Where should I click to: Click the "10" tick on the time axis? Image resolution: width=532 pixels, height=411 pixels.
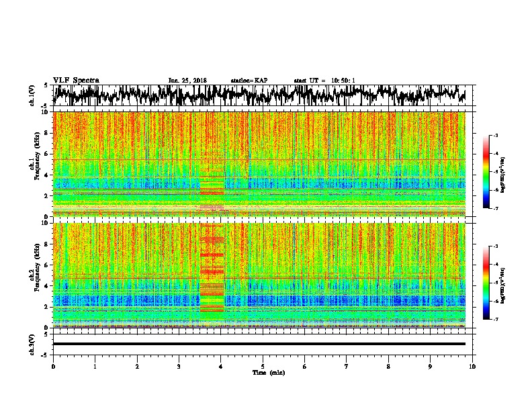tap(472, 367)
